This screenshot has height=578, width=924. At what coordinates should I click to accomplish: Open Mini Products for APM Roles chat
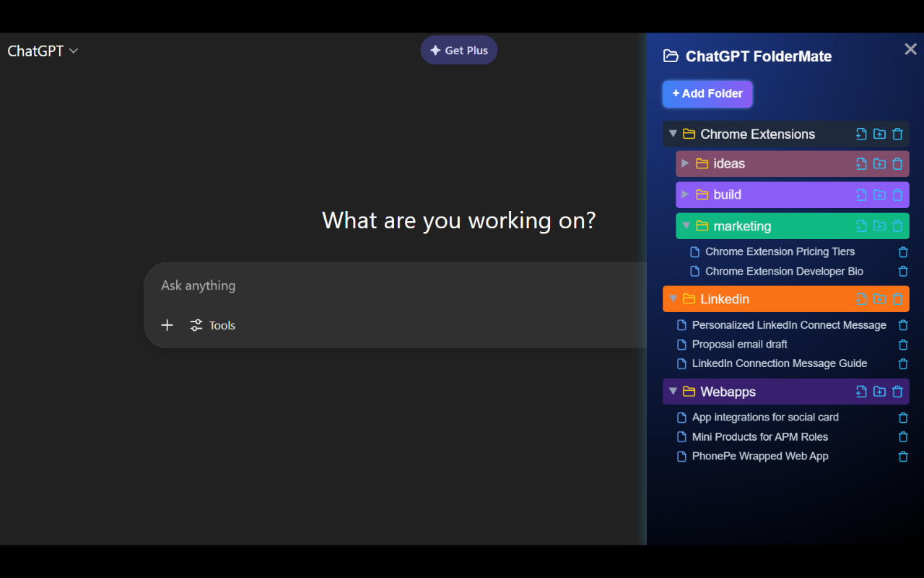tap(760, 436)
